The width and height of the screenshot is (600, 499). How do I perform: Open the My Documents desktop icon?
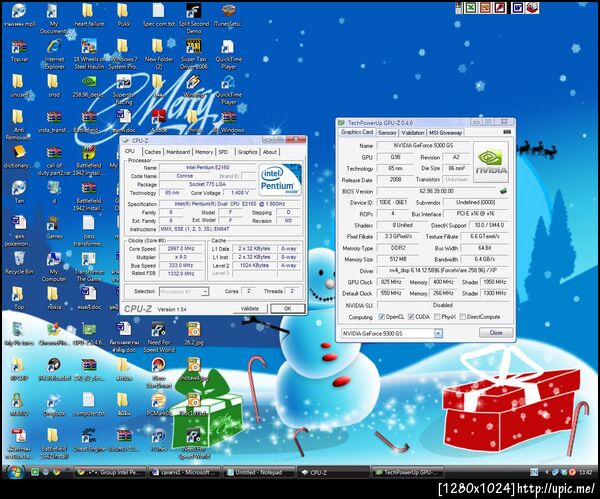(54, 18)
